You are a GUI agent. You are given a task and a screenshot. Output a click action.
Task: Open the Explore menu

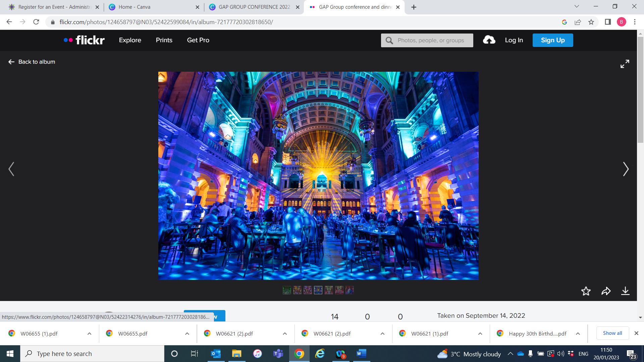(x=130, y=40)
